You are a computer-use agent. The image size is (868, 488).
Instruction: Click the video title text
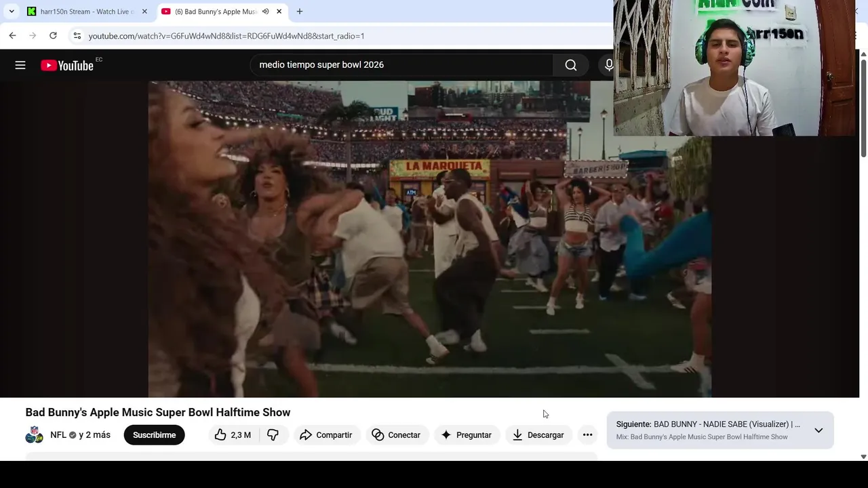(x=158, y=412)
